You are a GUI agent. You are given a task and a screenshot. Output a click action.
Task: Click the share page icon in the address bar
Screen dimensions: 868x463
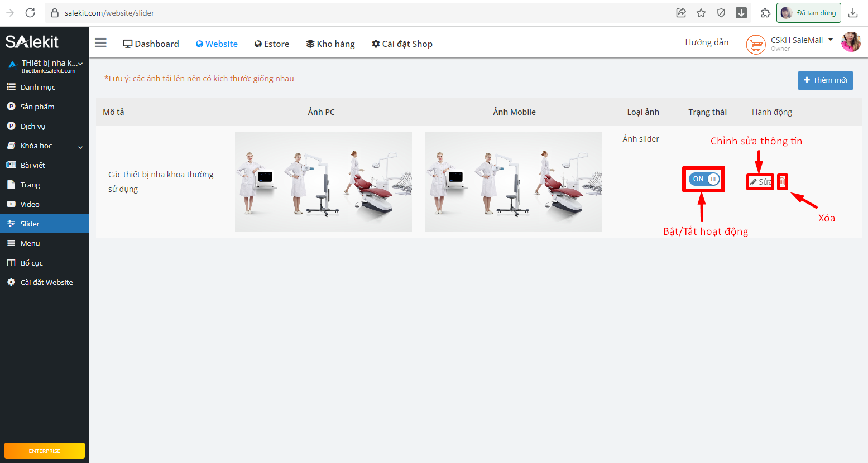[681, 13]
